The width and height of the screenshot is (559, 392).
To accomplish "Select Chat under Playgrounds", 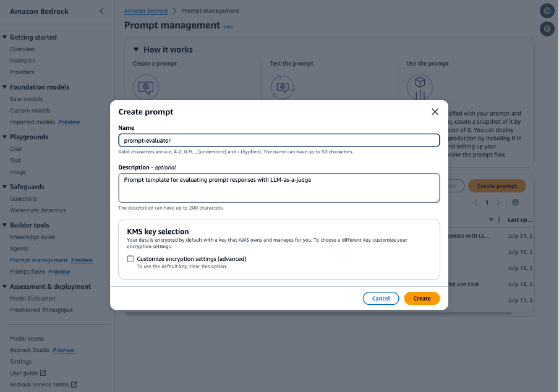I will tap(17, 148).
